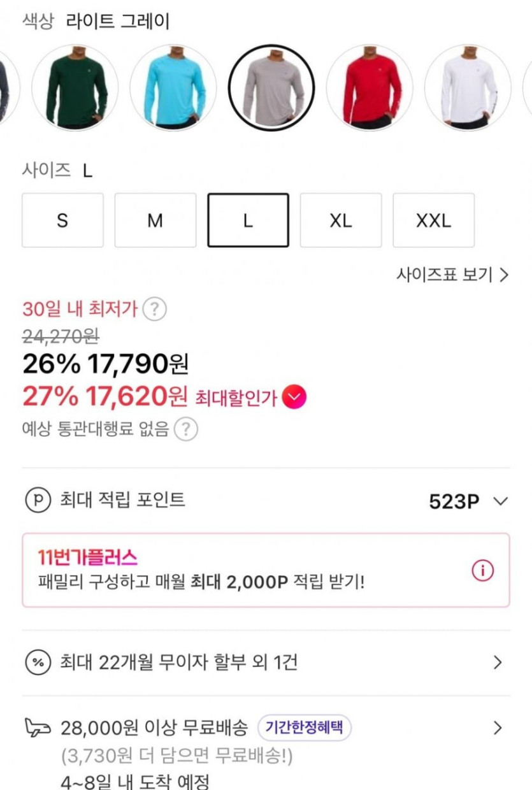This screenshot has width=532, height=790.
Task: Click the P point icon
Action: tap(38, 500)
